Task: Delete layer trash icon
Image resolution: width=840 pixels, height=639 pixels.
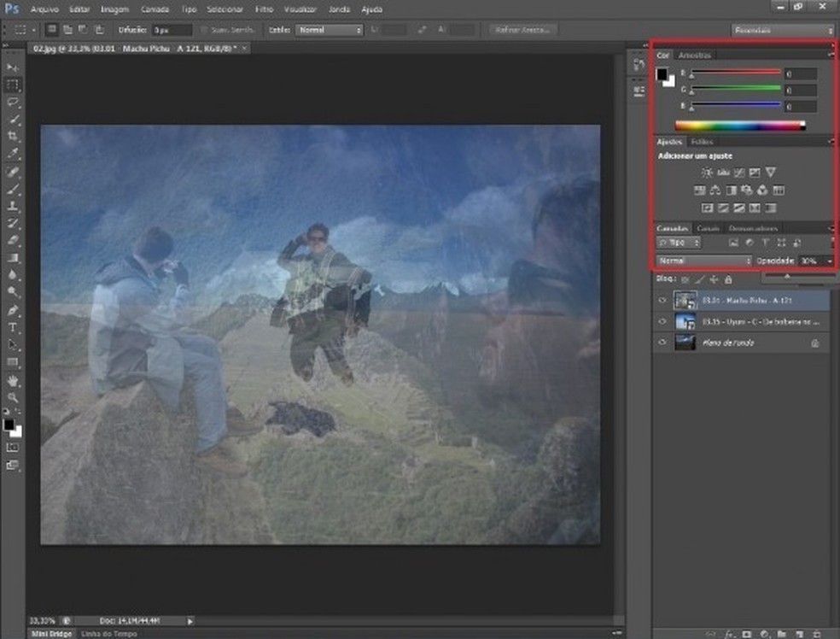Action: tap(817, 634)
